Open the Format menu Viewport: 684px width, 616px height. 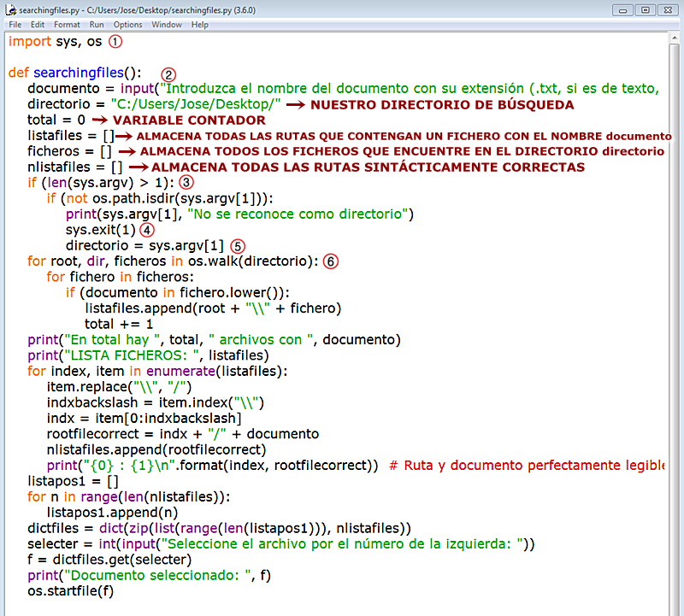[67, 25]
